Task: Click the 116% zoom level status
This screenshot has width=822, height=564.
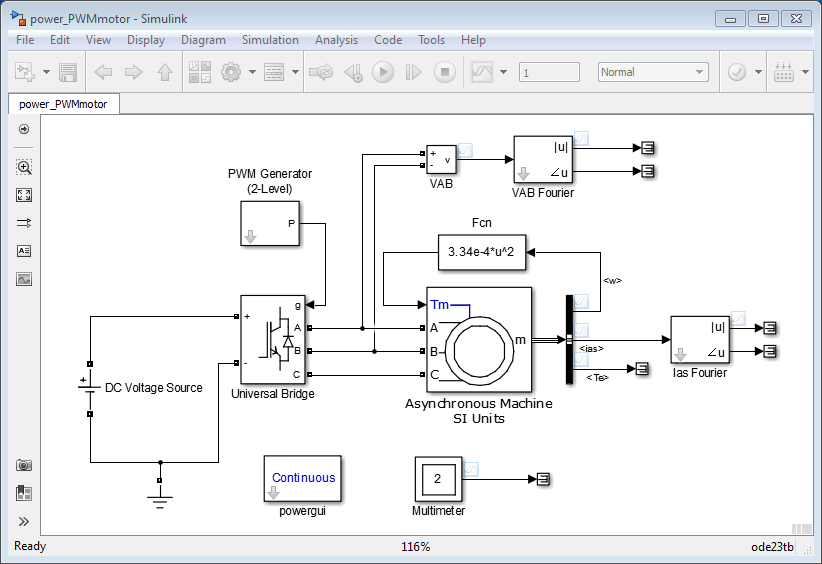Action: [416, 547]
